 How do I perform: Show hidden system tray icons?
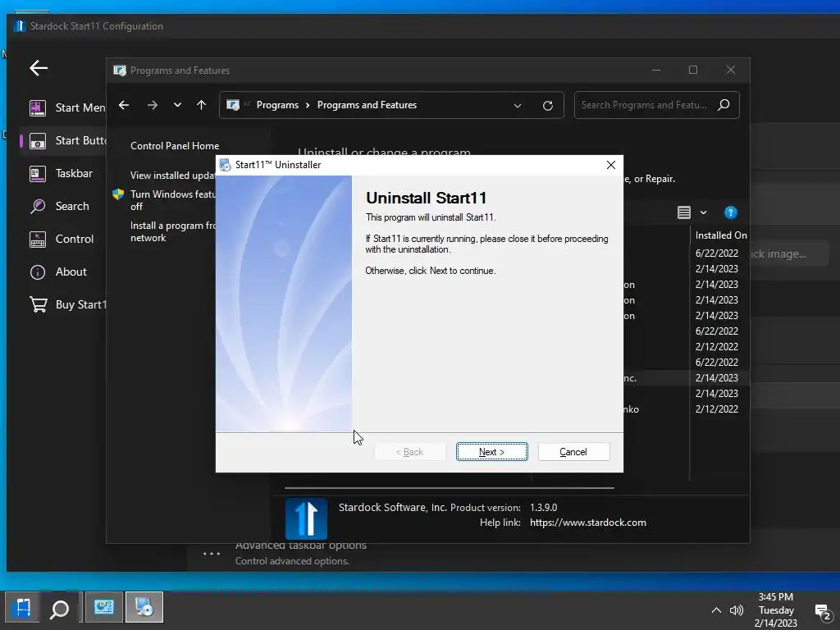tap(716, 610)
